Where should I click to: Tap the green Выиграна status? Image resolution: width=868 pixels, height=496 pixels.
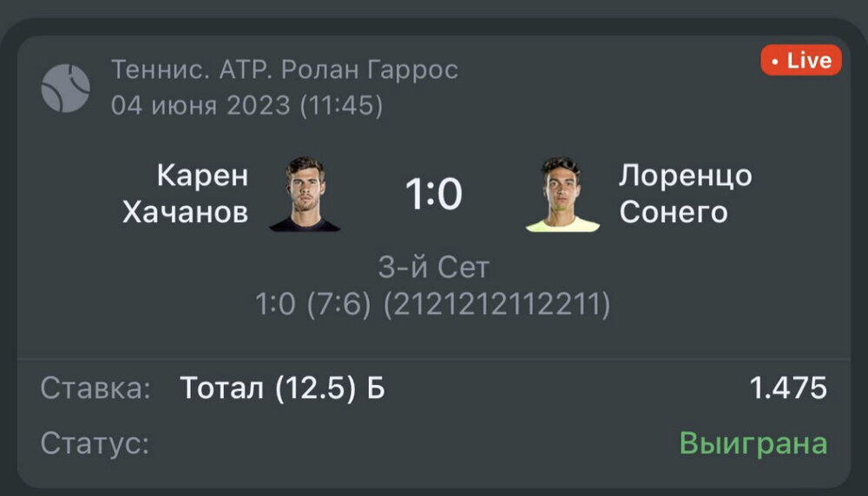(x=753, y=443)
